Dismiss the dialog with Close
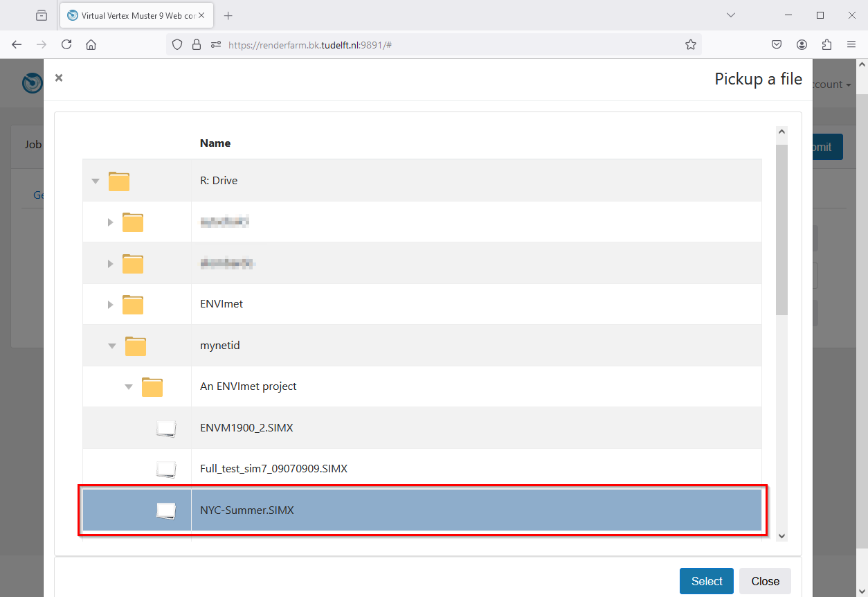The height and width of the screenshot is (597, 868). [x=764, y=580]
